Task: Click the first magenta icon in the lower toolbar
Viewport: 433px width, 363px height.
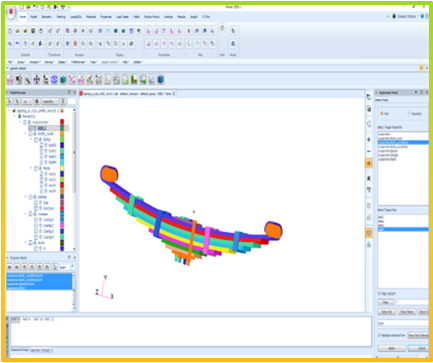Action: tap(10, 80)
